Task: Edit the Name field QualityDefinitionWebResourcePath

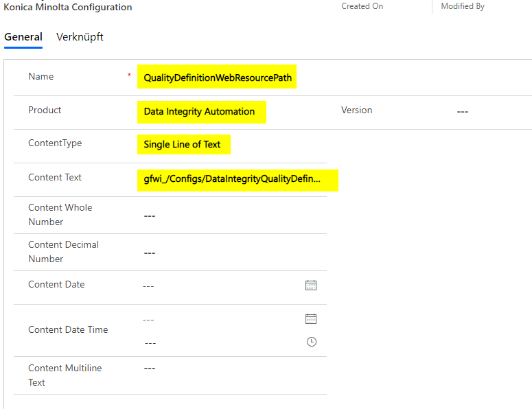Action: [x=217, y=77]
